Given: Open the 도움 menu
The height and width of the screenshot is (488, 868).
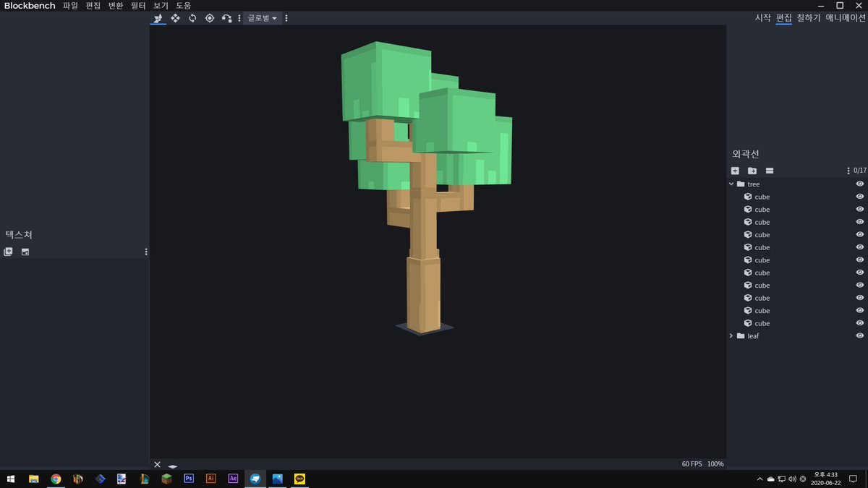Looking at the screenshot, I should click(x=183, y=6).
